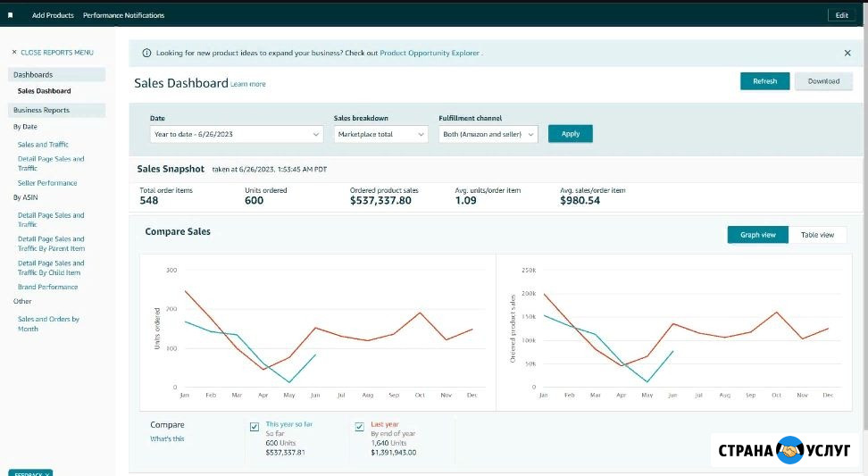Toggle the Last year checkbox
The height and width of the screenshot is (476, 868).
[x=359, y=427]
